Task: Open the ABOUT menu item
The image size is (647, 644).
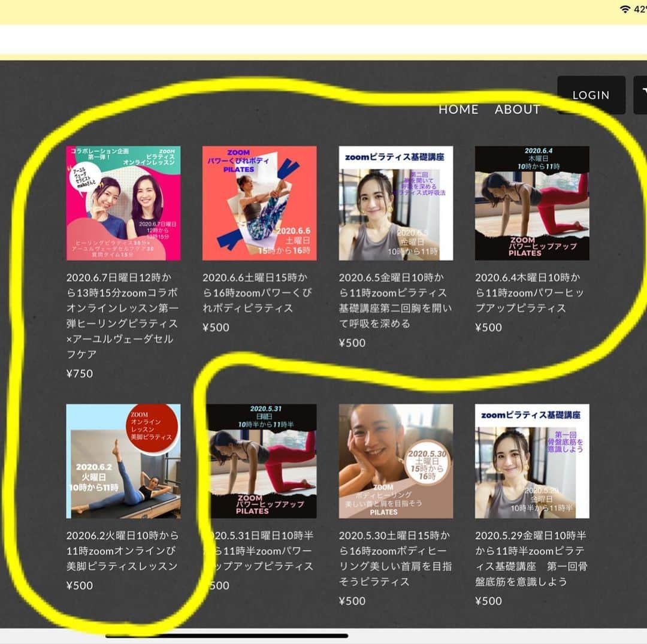Action: (518, 109)
